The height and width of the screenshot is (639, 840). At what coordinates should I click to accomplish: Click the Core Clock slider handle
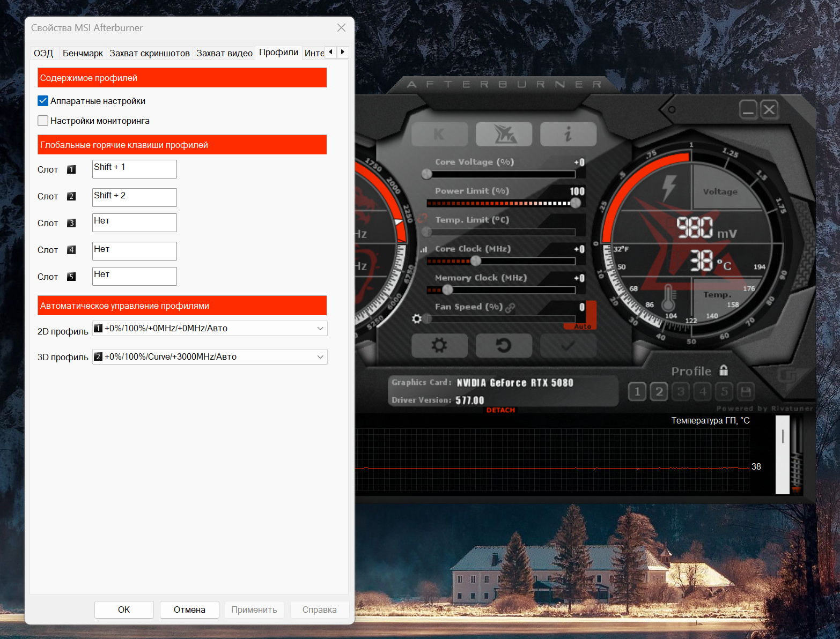[475, 261]
